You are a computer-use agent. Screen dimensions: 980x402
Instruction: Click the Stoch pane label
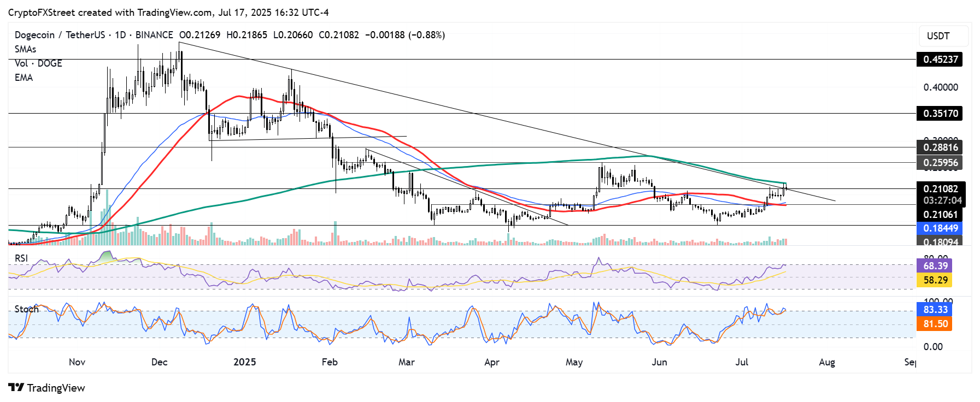point(26,309)
